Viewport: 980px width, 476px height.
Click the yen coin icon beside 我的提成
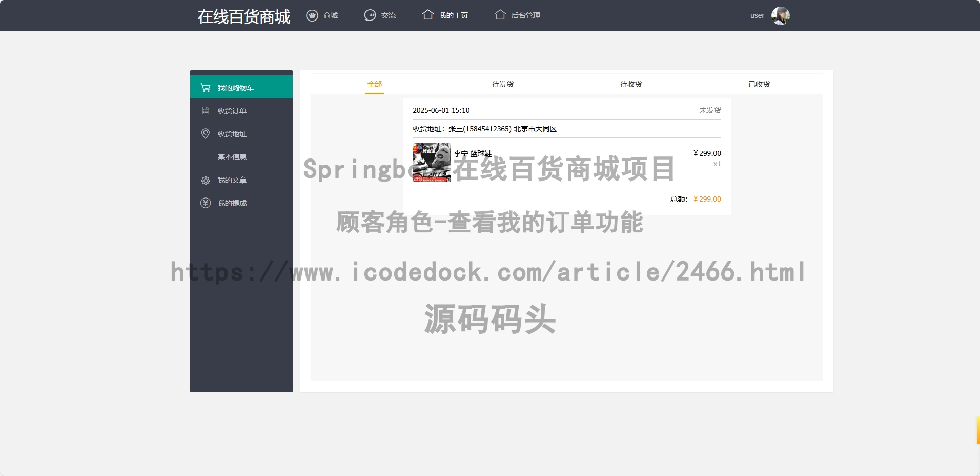tap(206, 203)
